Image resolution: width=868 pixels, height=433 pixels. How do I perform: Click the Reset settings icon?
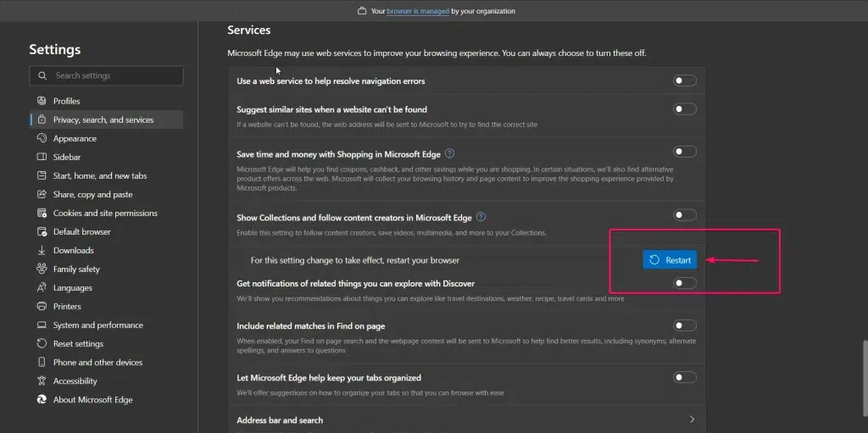click(42, 343)
